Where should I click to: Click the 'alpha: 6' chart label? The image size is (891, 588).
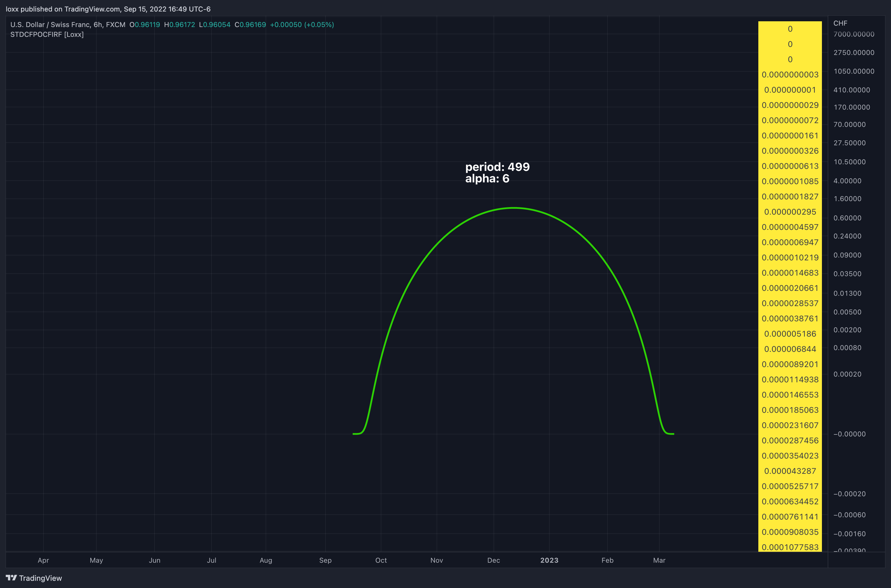pyautogui.click(x=487, y=178)
